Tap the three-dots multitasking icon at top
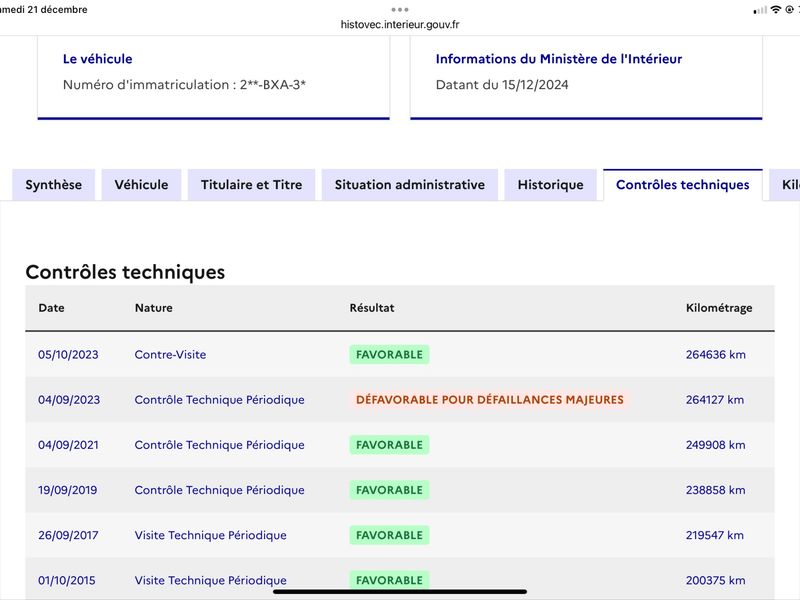The height and width of the screenshot is (600, 800). point(400,10)
